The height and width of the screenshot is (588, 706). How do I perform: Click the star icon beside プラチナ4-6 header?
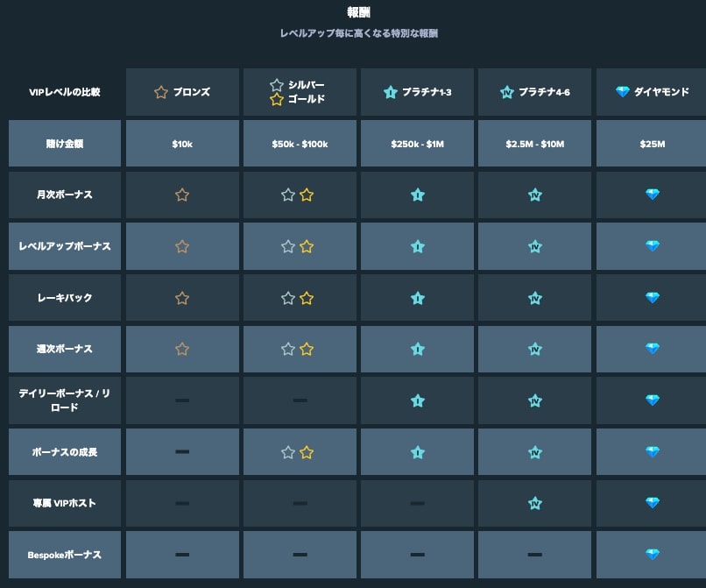pyautogui.click(x=506, y=92)
